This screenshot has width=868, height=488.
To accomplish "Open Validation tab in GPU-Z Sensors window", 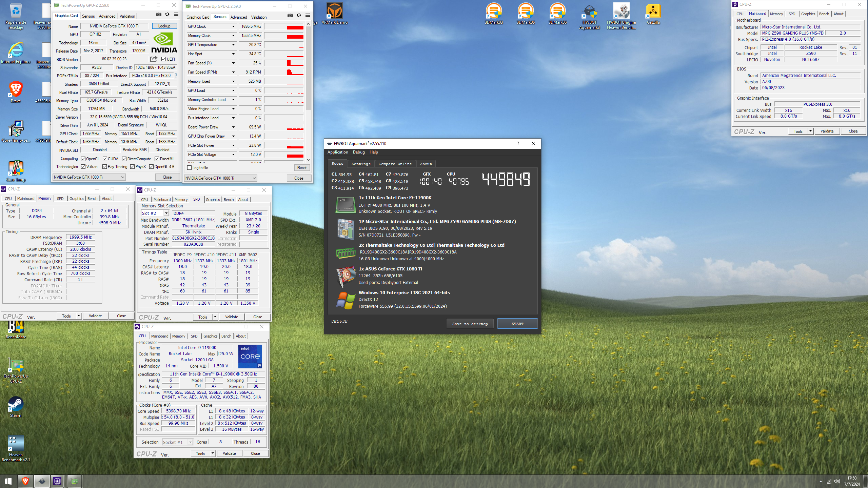I will point(259,17).
